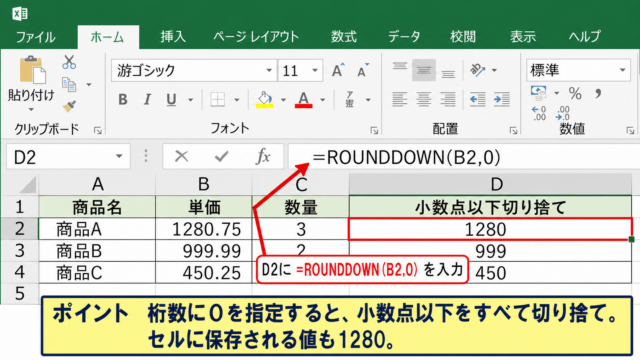Screen dimensions: 640x360
Task: Select cell with value 1280.75
Action: [204, 229]
